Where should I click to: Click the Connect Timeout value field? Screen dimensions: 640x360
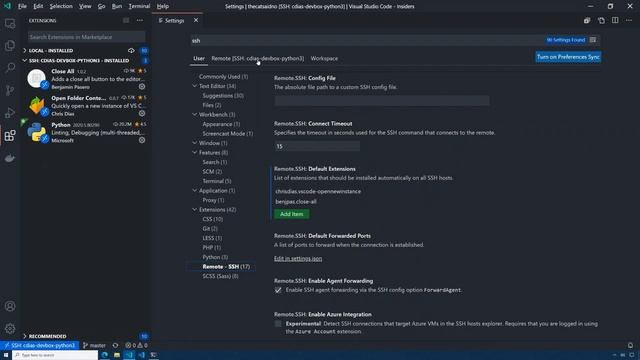coord(317,146)
